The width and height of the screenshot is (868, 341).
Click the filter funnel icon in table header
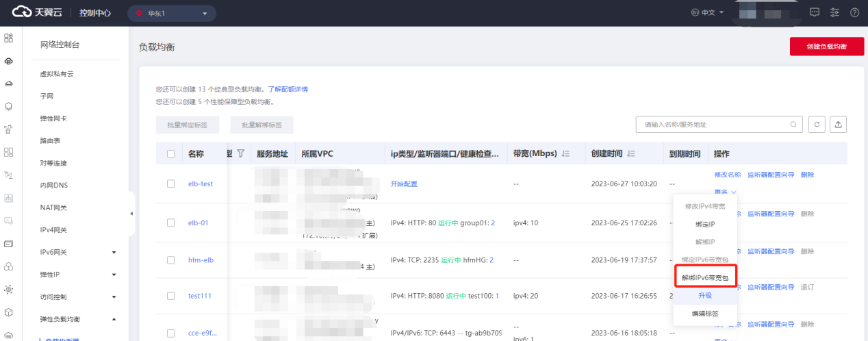[240, 154]
